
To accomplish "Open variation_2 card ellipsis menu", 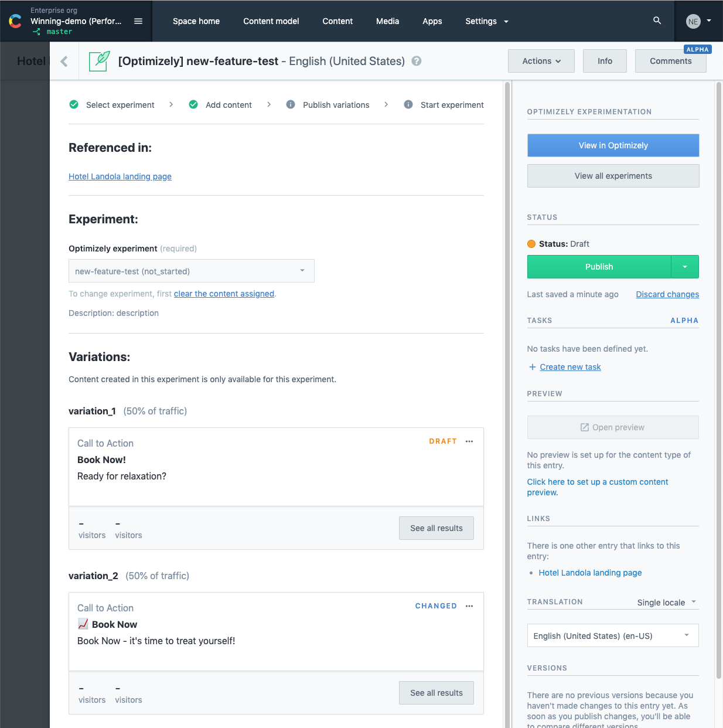I will coord(469,606).
